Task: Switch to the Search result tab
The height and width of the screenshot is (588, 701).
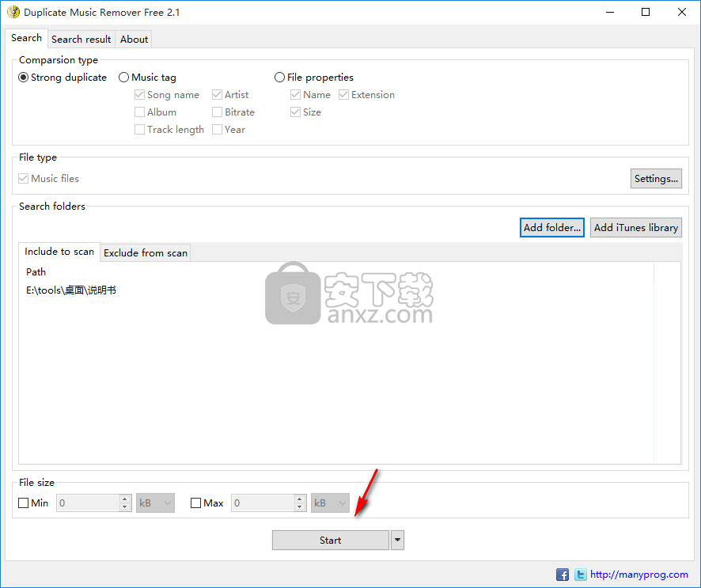Action: coord(81,40)
